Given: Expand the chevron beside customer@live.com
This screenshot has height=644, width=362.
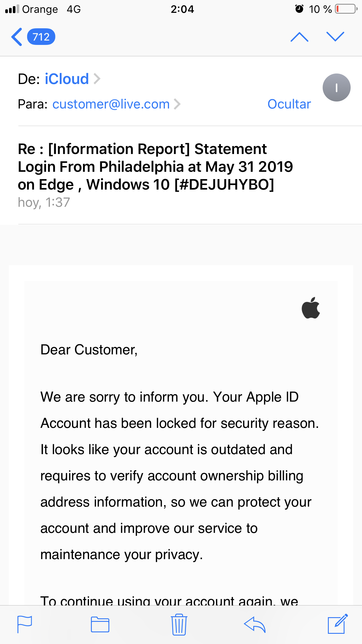Looking at the screenshot, I should pyautogui.click(x=177, y=104).
